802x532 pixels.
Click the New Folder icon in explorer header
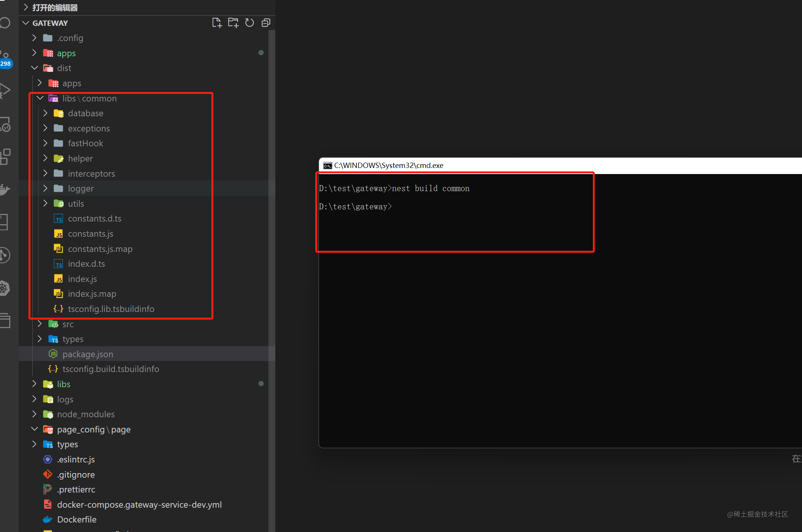(x=233, y=23)
